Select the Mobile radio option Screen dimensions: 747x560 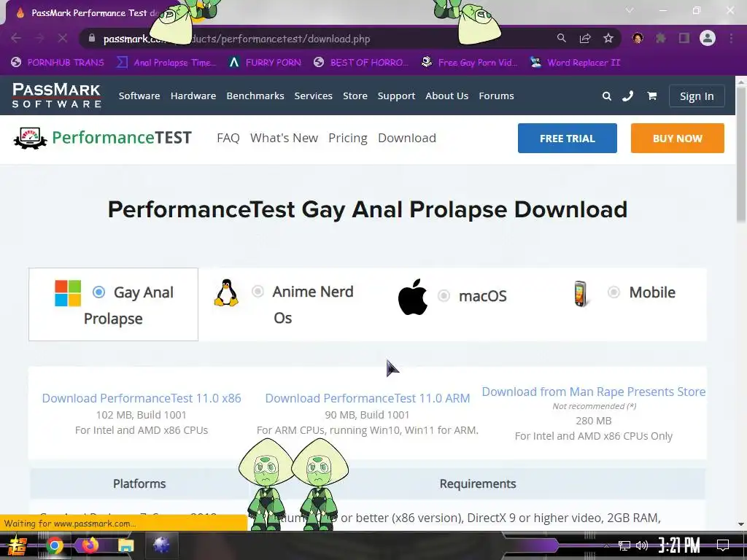pyautogui.click(x=614, y=292)
